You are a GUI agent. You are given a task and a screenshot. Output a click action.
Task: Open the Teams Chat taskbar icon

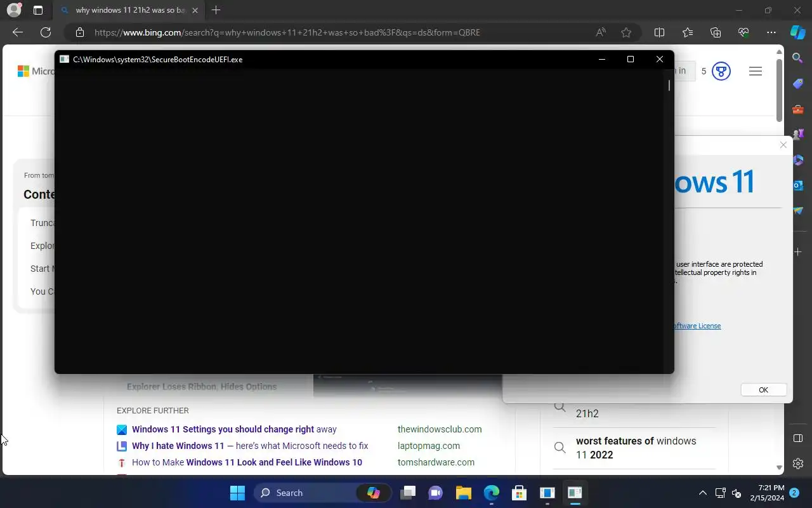coord(435,493)
